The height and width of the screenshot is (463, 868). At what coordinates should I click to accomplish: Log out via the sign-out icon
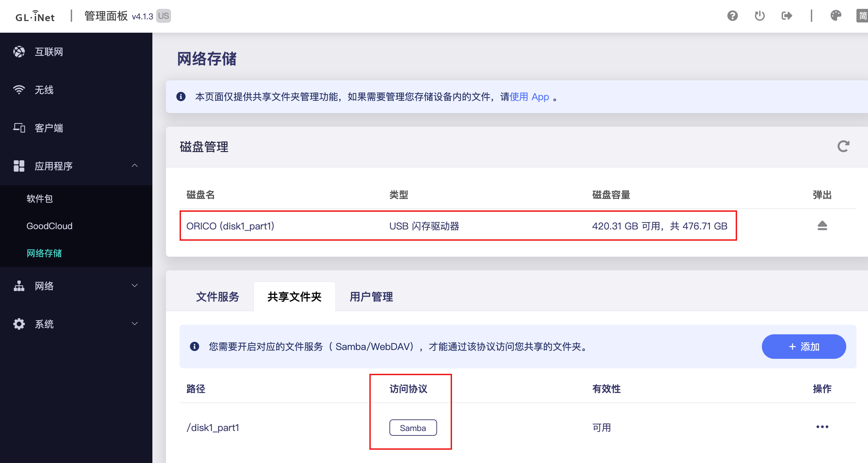point(787,16)
